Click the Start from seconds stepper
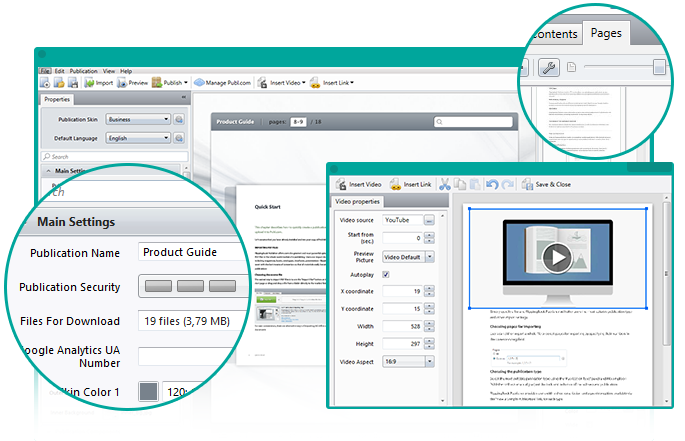The height and width of the screenshot is (441, 685). click(429, 238)
